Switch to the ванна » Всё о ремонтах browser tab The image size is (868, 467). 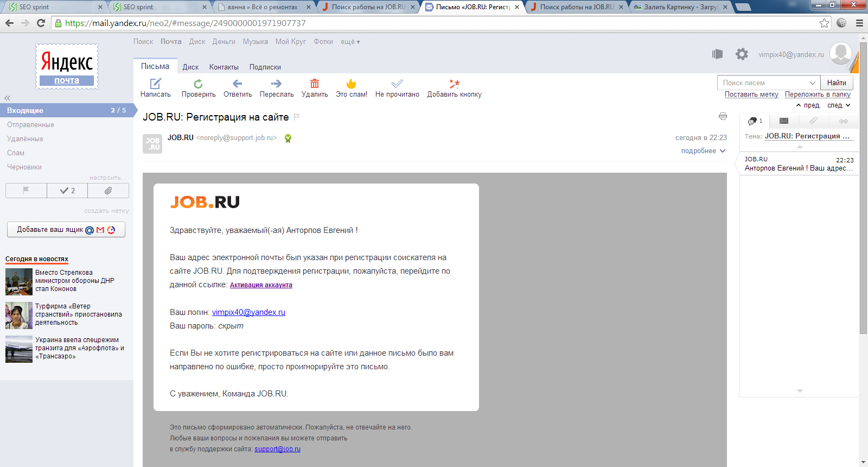(263, 7)
